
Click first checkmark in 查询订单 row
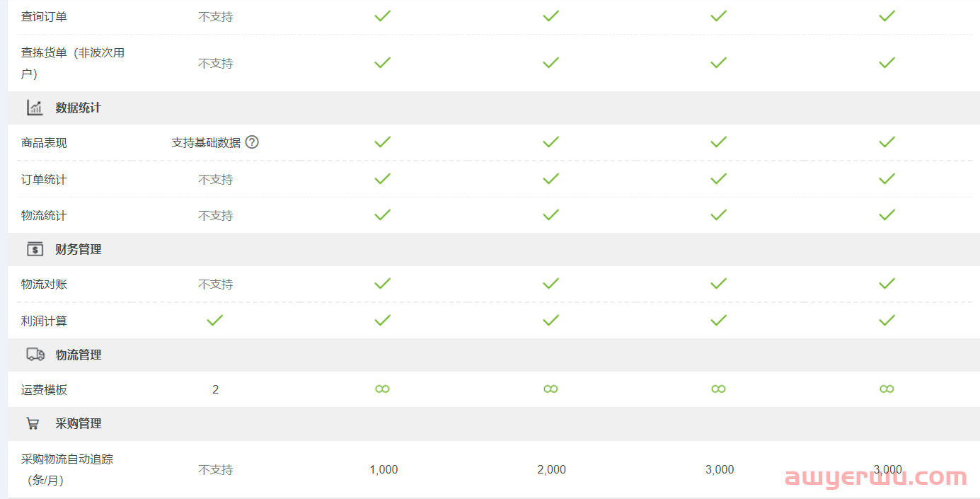(383, 16)
